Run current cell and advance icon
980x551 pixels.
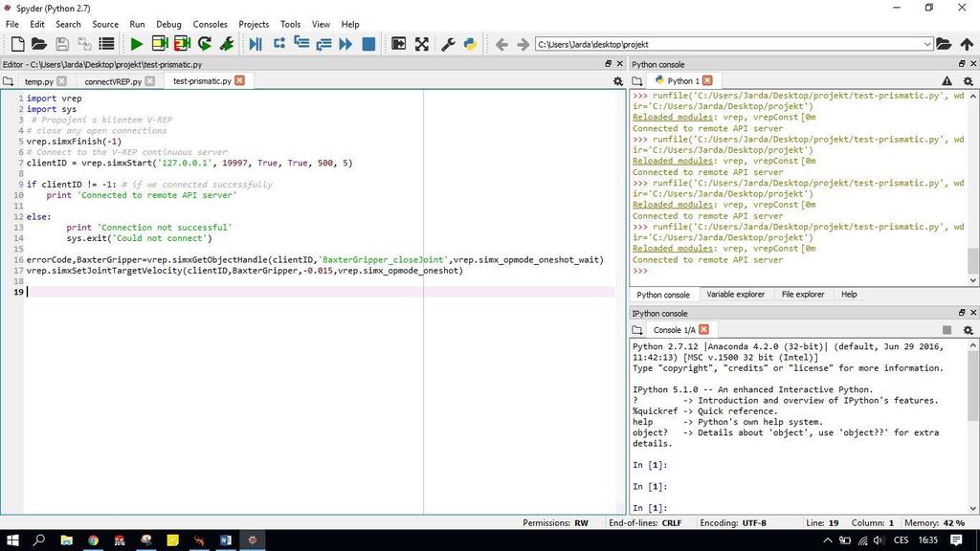coord(182,44)
